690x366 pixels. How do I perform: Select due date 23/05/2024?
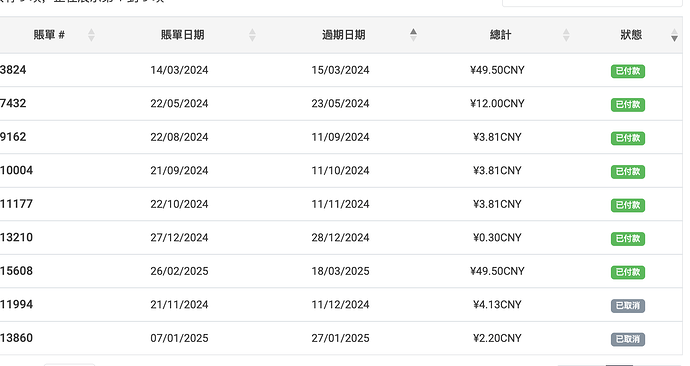[x=340, y=103]
